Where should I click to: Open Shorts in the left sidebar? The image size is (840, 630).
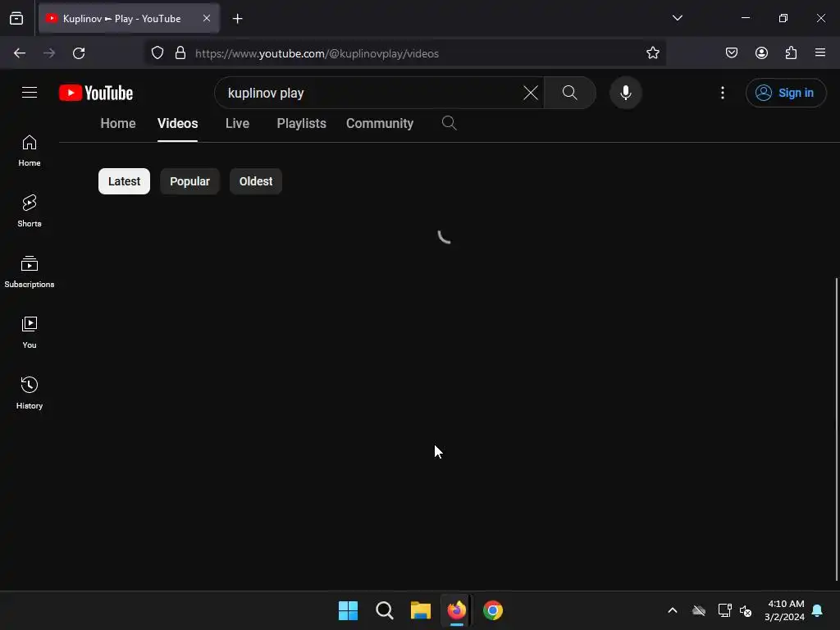pyautogui.click(x=30, y=211)
